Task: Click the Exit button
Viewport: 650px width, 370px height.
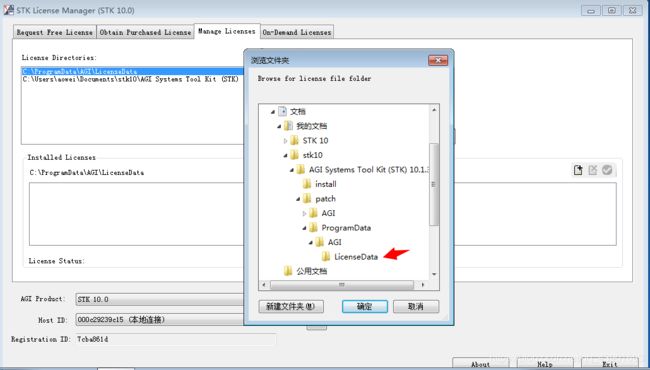Action: [x=609, y=364]
